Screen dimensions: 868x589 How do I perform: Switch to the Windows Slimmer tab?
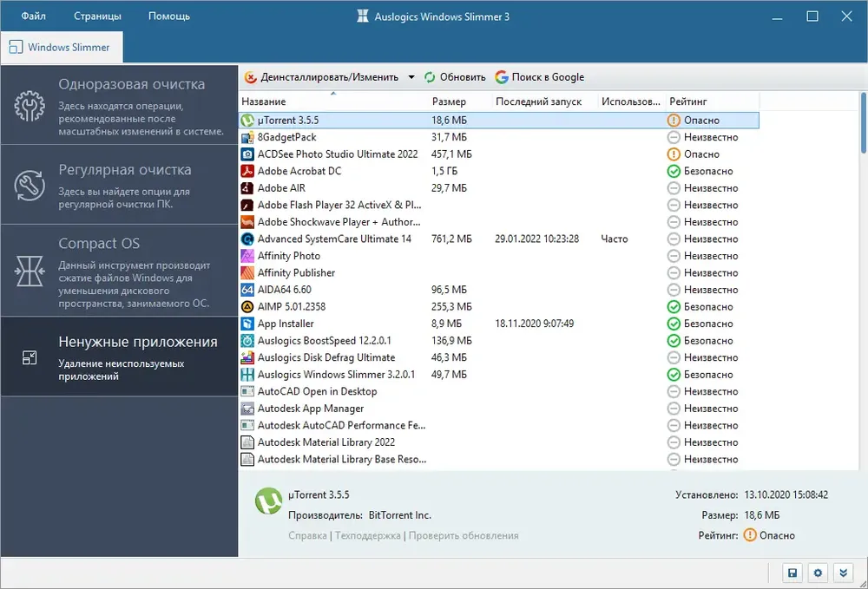click(x=62, y=48)
